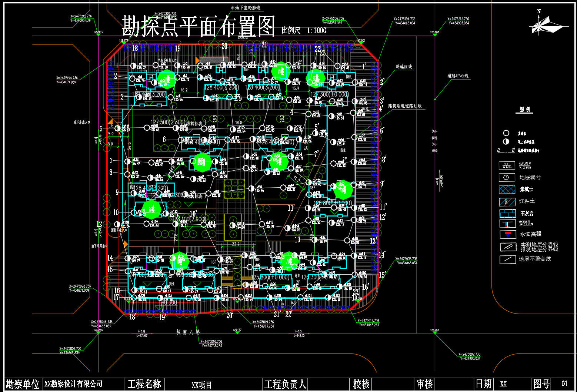The height and width of the screenshot is (392, 577).
Task: Select the 图号 drawing number label
Action: pos(541,384)
